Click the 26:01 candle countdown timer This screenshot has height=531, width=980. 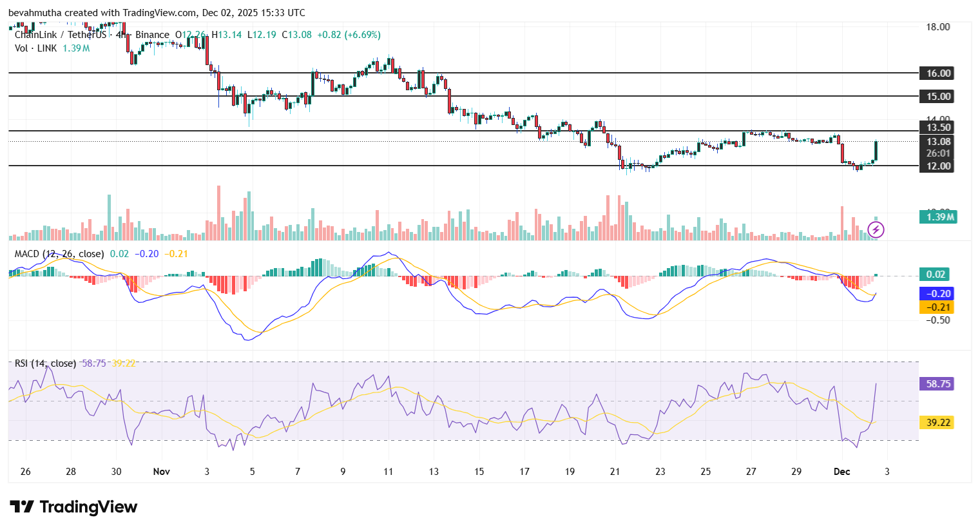[938, 155]
